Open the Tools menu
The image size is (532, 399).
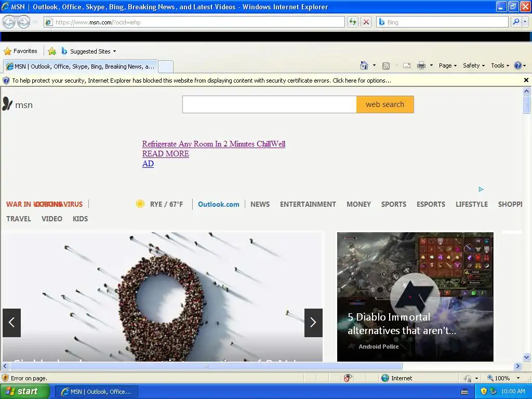click(500, 65)
